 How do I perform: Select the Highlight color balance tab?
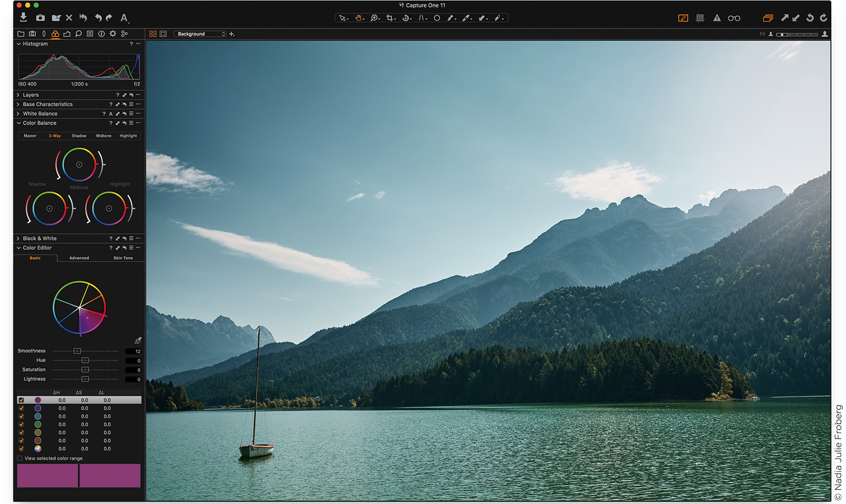point(128,135)
